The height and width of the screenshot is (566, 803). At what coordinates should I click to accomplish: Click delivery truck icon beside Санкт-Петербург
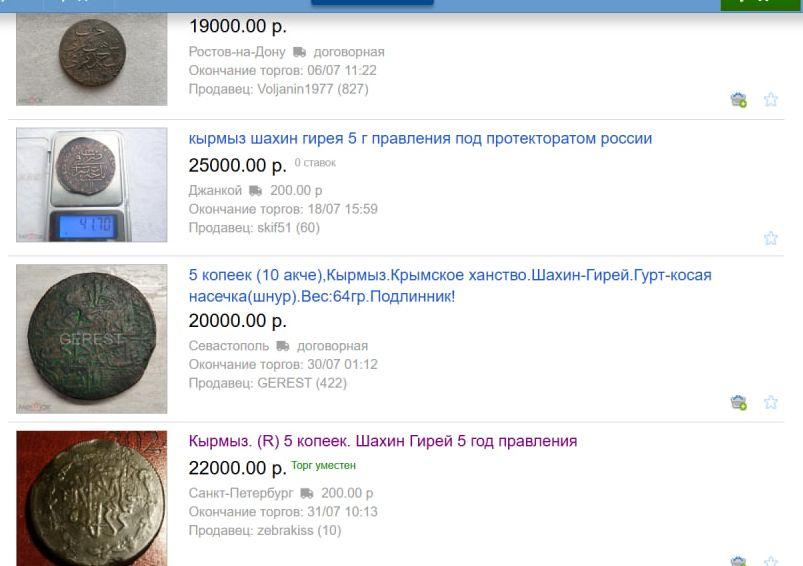click(307, 493)
